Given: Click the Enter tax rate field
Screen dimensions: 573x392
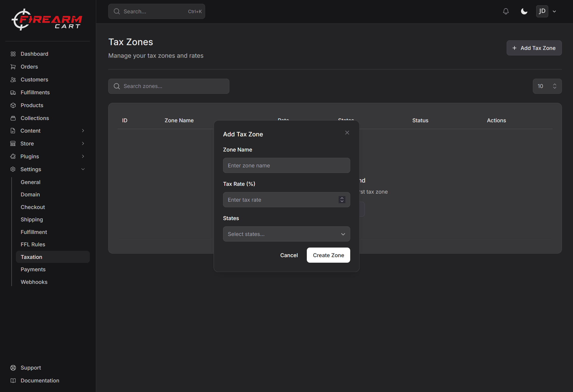Looking at the screenshot, I should point(286,200).
